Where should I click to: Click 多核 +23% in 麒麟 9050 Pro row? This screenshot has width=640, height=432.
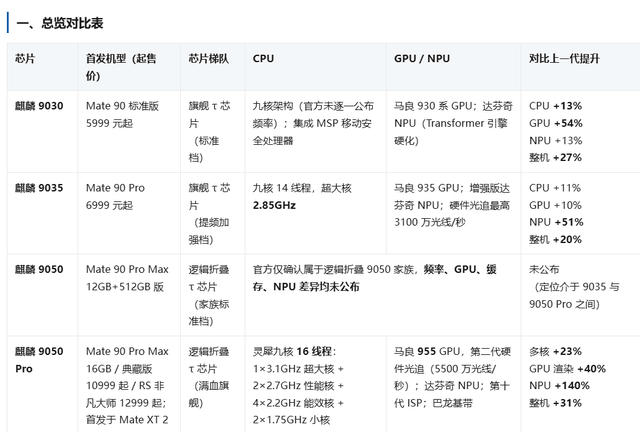click(x=555, y=351)
